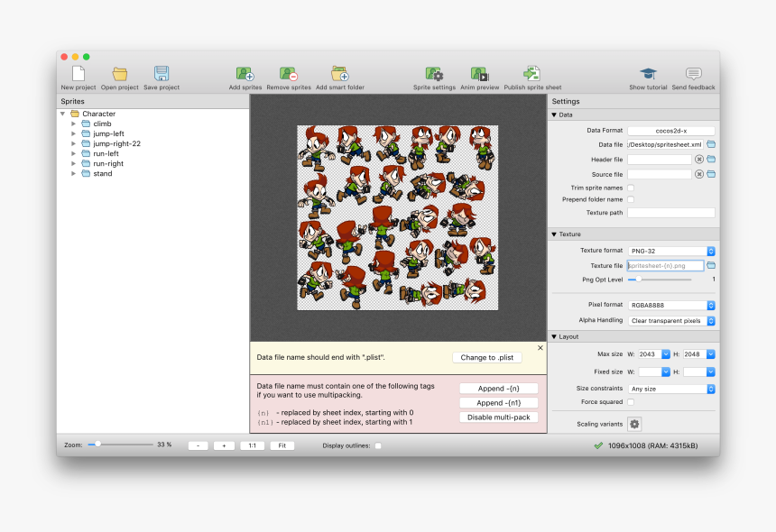Open the Pixel format dropdown

click(671, 305)
